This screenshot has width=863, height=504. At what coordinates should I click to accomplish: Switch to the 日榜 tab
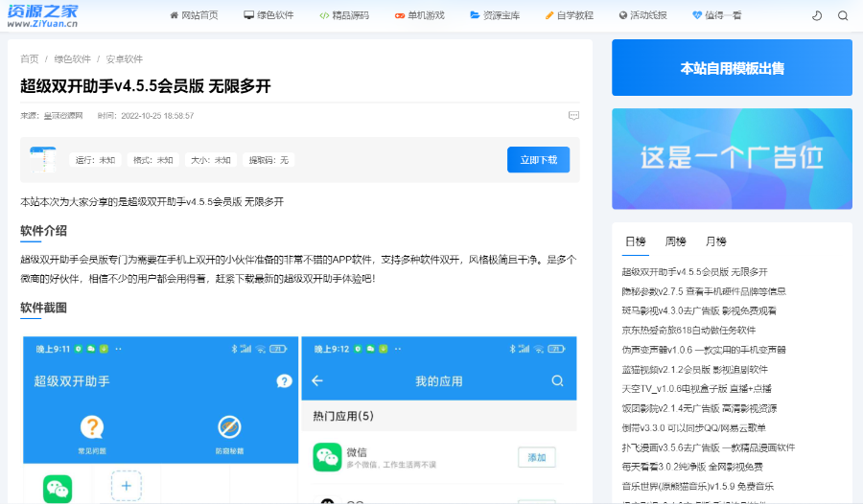click(636, 241)
